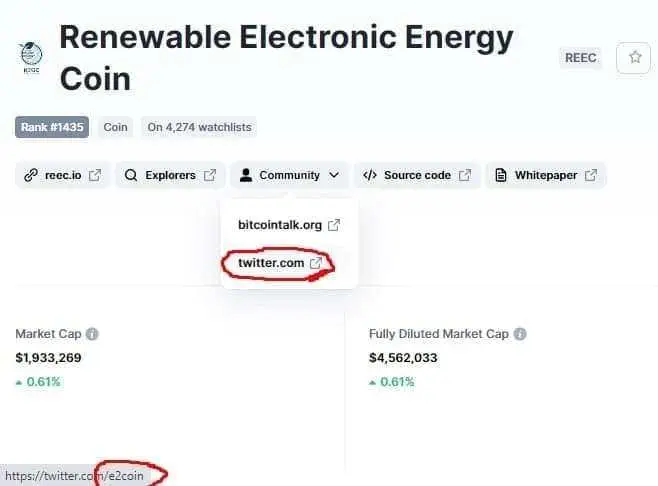Click the REEC ticker symbol badge
The height and width of the screenshot is (486, 658).
tap(581, 57)
